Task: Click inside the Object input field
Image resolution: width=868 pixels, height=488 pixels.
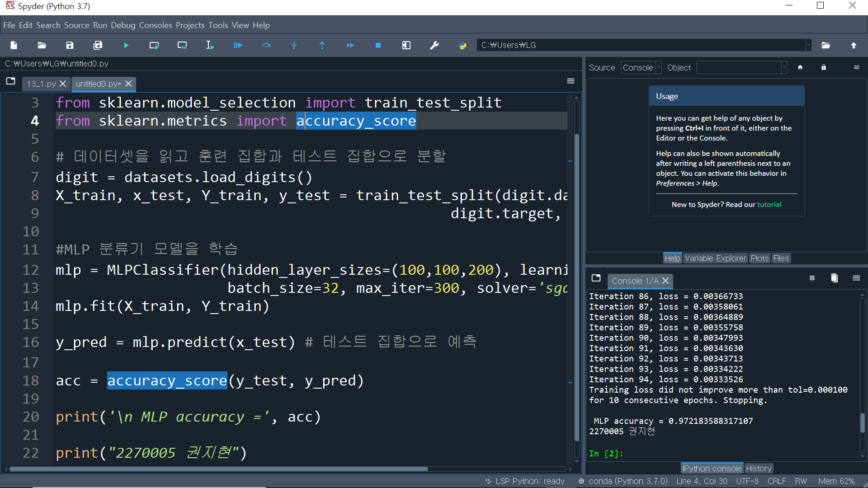Action: tap(739, 68)
